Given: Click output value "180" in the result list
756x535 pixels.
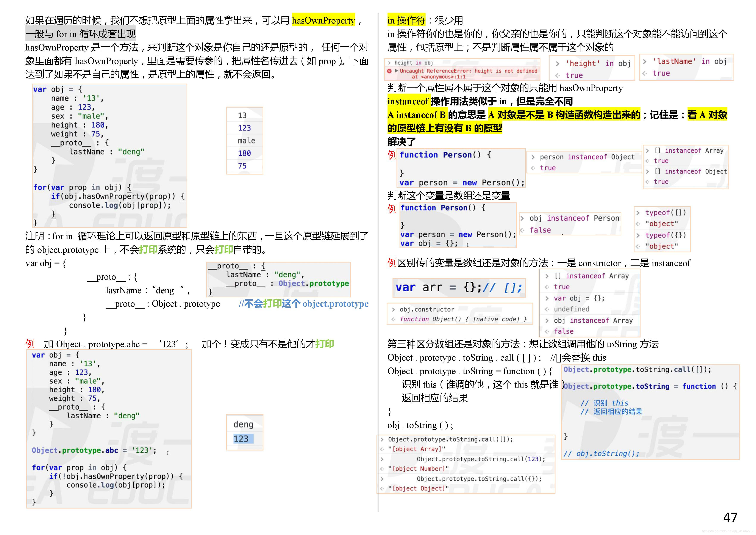Looking at the screenshot, I should click(x=244, y=153).
